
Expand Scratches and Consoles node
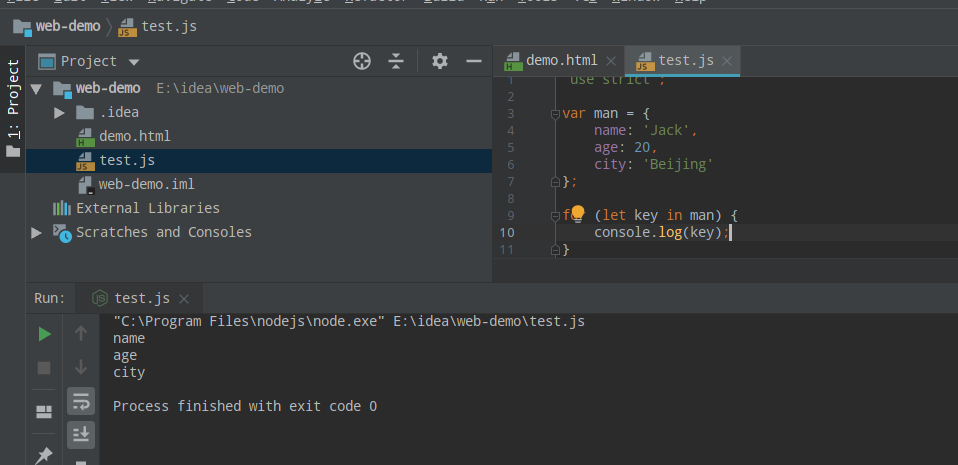36,233
